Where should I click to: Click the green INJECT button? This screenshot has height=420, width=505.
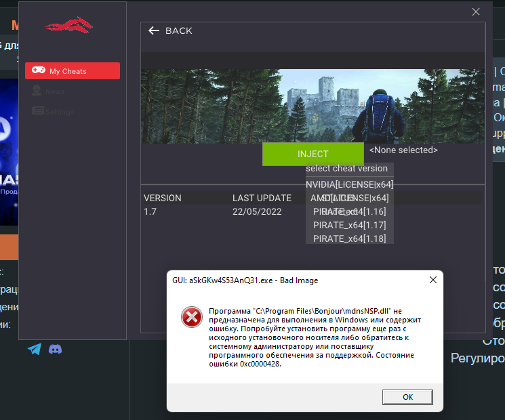point(313,154)
